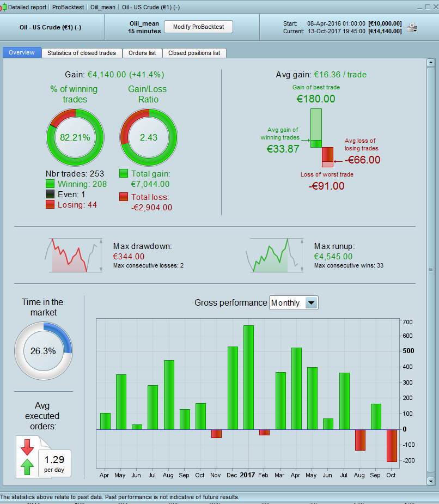Open the Orders list tab

pos(142,53)
